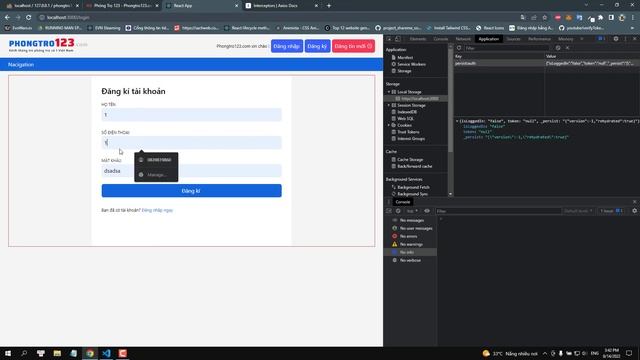Switch to the Memory tab in DevTools
Image resolution: width=640 pixels, height=360 pixels.
565,39
